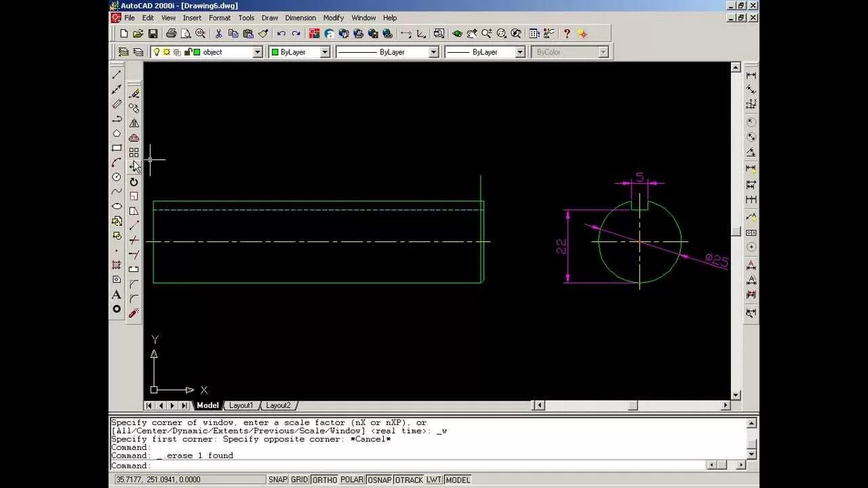Open the Insert menu

tap(192, 18)
